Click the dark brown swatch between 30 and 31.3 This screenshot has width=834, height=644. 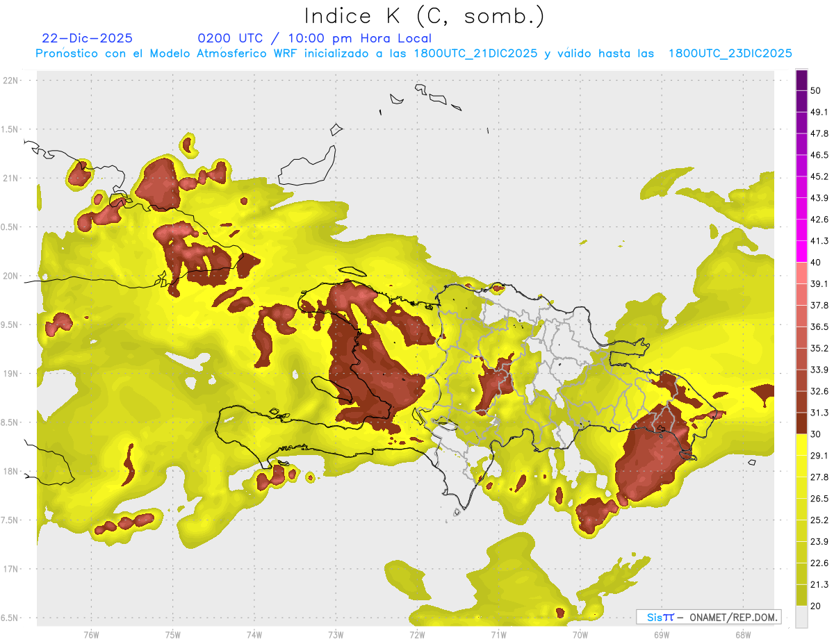(801, 424)
